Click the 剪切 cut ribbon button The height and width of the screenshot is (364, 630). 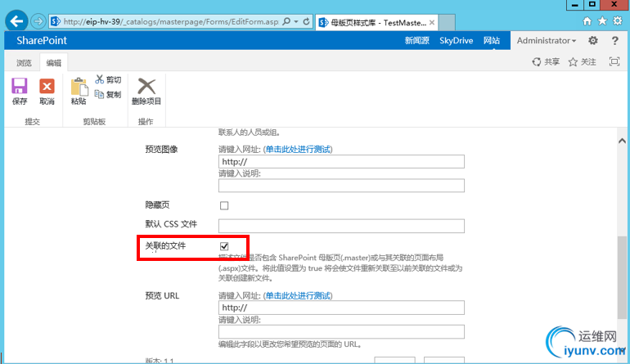(x=108, y=79)
